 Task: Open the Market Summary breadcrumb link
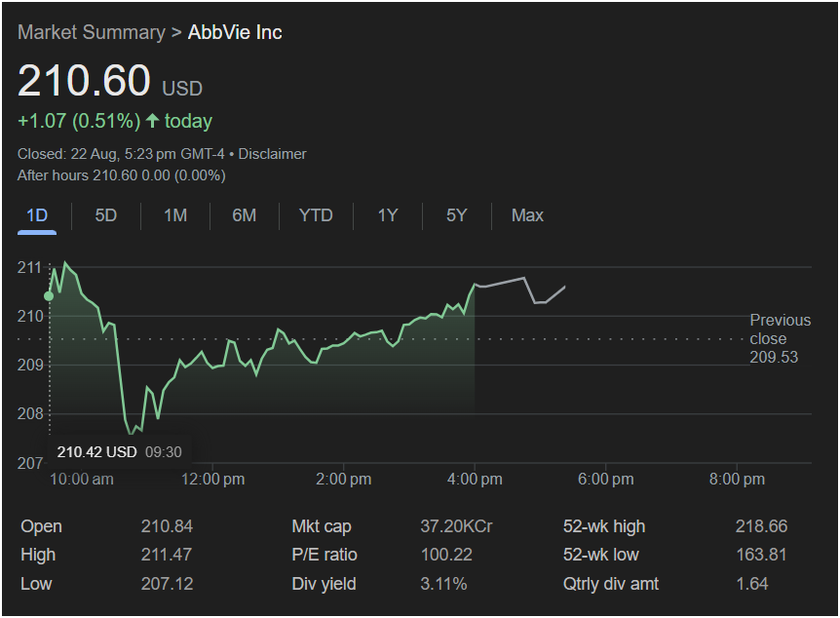pos(91,32)
